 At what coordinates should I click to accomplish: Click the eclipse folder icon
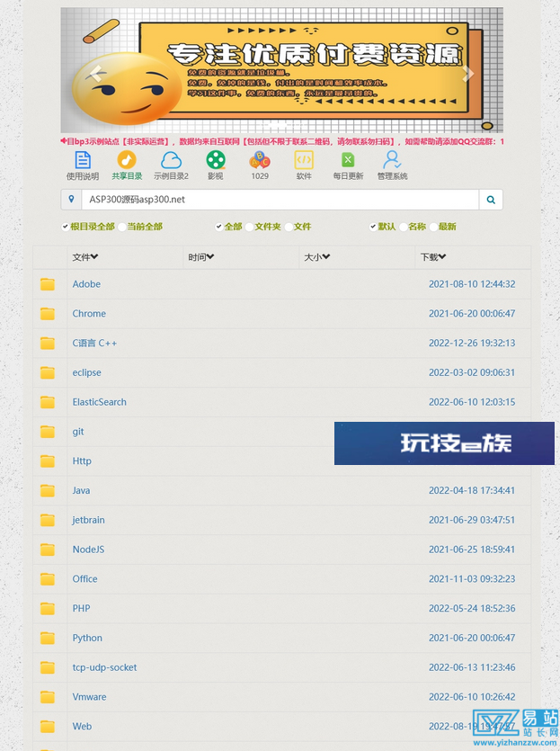point(48,372)
